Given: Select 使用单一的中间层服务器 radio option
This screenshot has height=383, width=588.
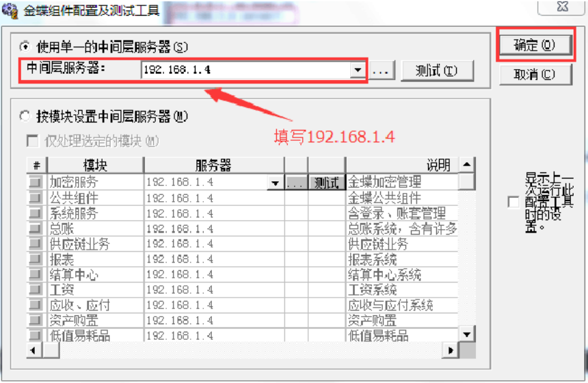Looking at the screenshot, I should 25,47.
